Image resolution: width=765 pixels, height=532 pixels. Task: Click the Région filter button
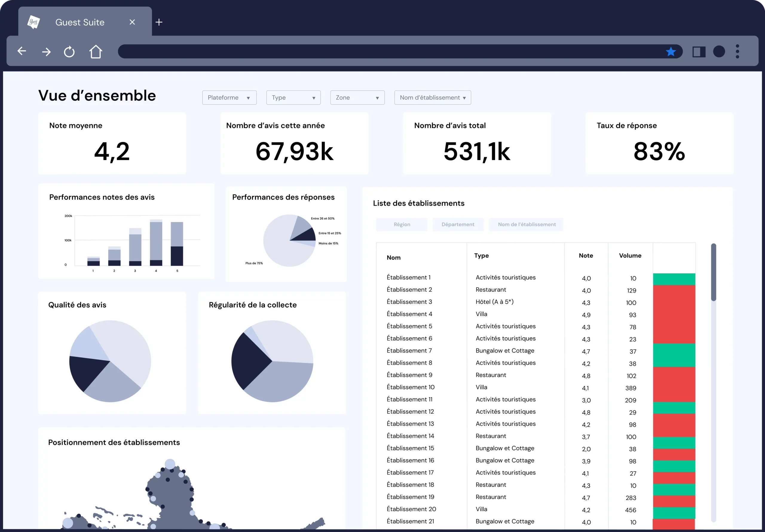pyautogui.click(x=402, y=225)
